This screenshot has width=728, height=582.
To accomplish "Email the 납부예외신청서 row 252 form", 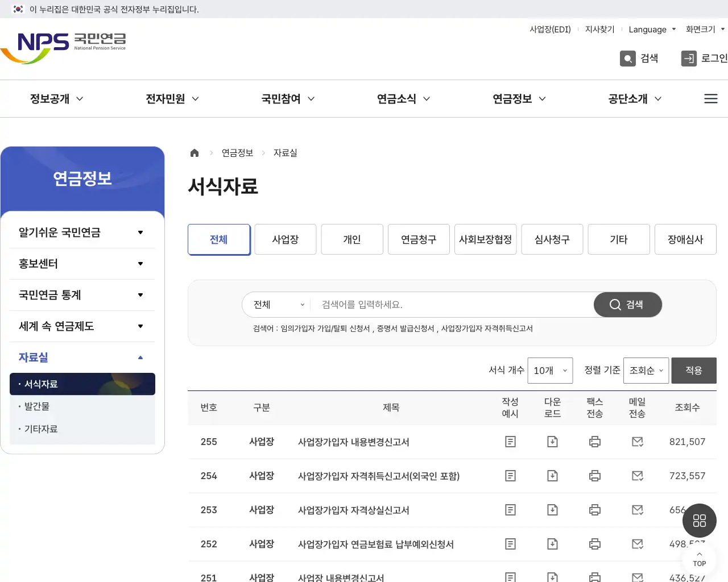I will point(638,544).
